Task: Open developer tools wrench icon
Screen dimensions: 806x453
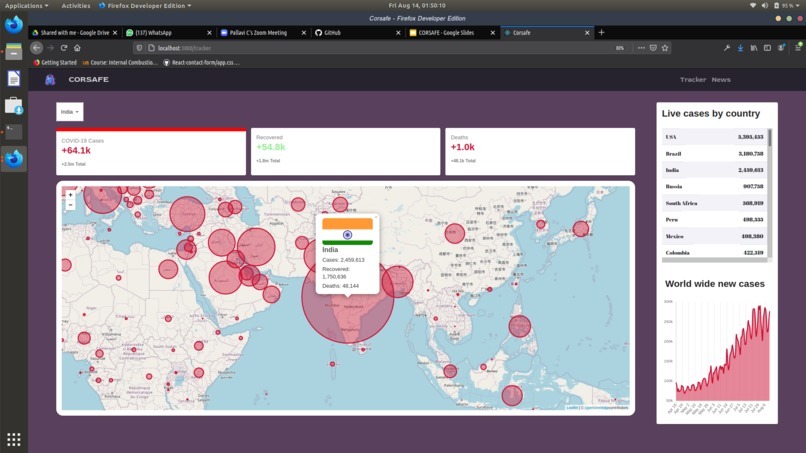Action: click(x=727, y=48)
